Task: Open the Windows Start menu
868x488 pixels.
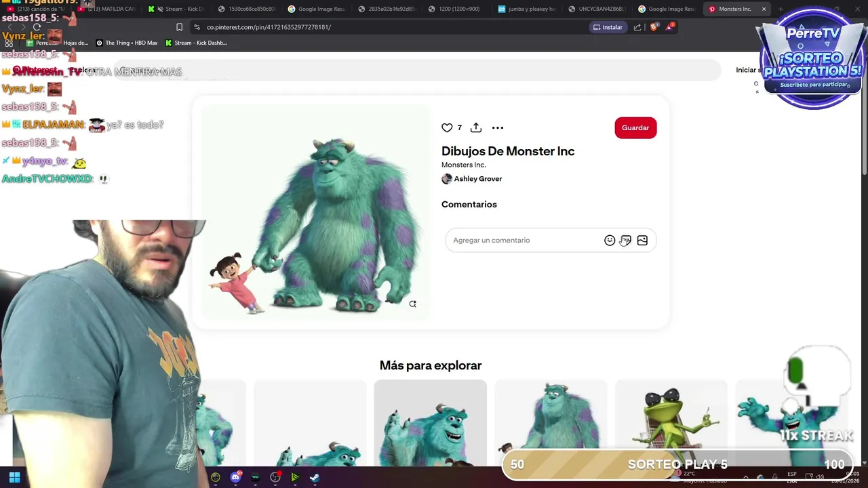Action: (14, 477)
